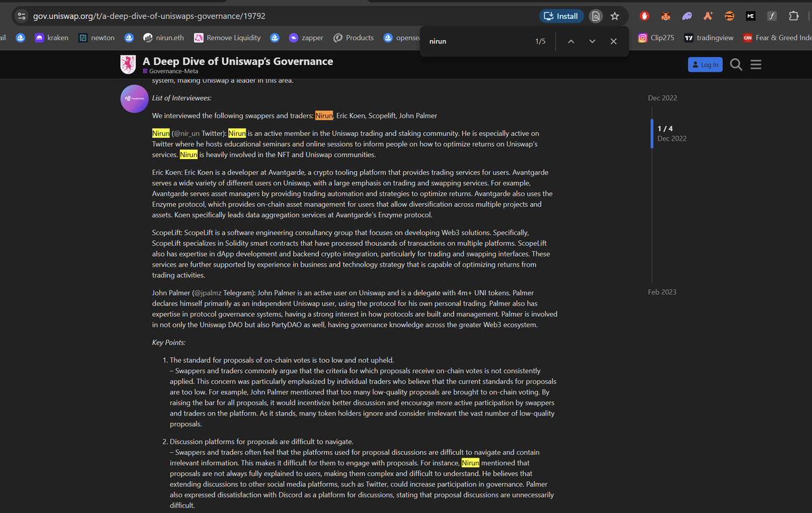The height and width of the screenshot is (513, 812).
Task: Click the Uniswap unicorn logo
Action: pyautogui.click(x=129, y=64)
